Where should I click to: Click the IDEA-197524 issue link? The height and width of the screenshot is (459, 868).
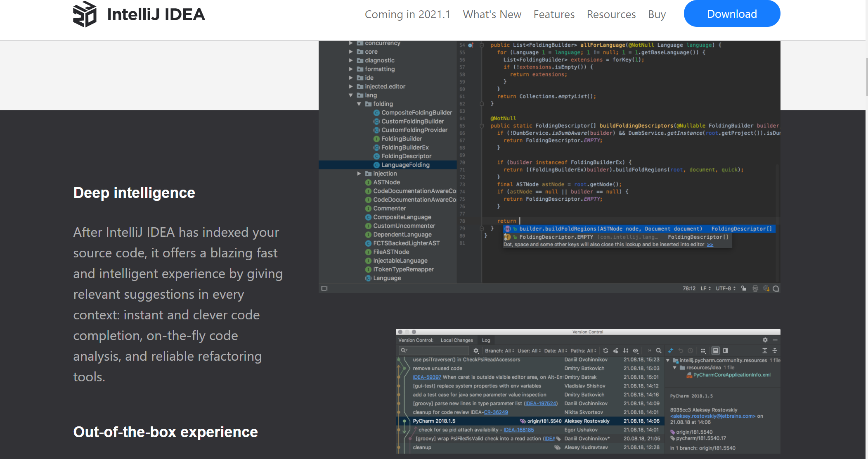click(541, 404)
